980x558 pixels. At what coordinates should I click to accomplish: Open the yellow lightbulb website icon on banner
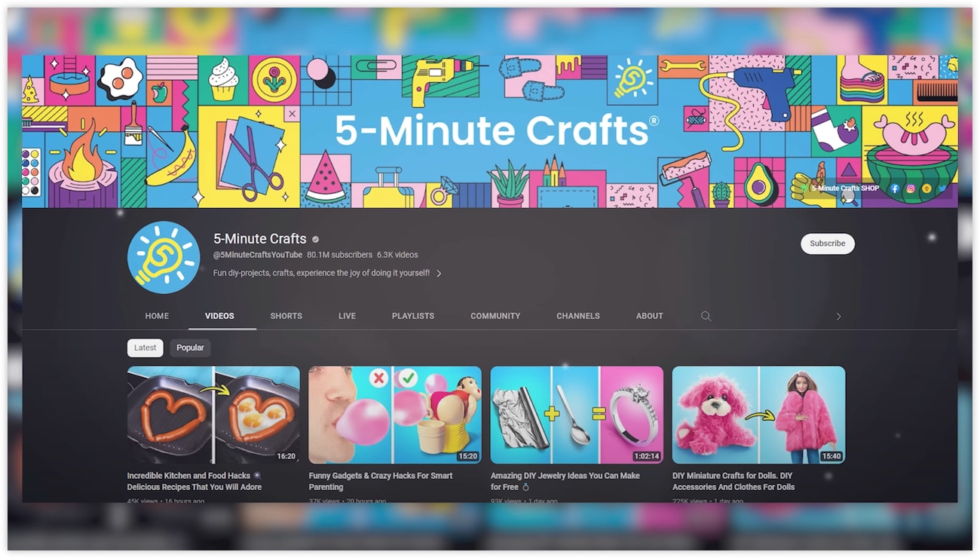[x=926, y=189]
